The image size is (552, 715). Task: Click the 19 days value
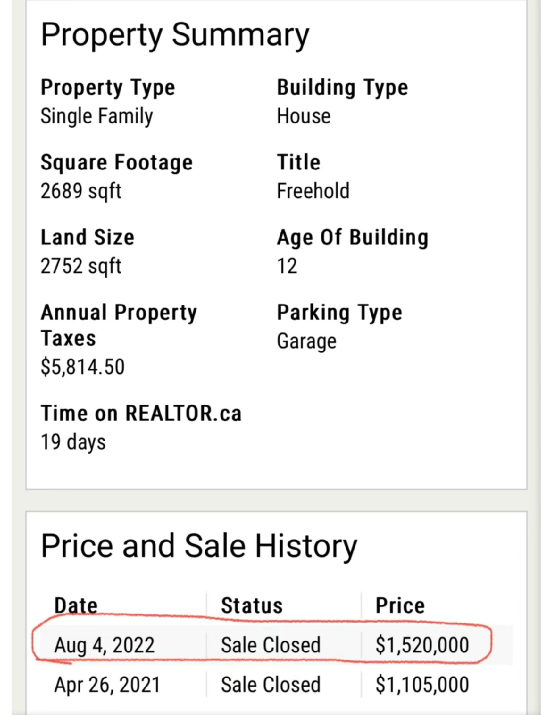pyautogui.click(x=73, y=442)
